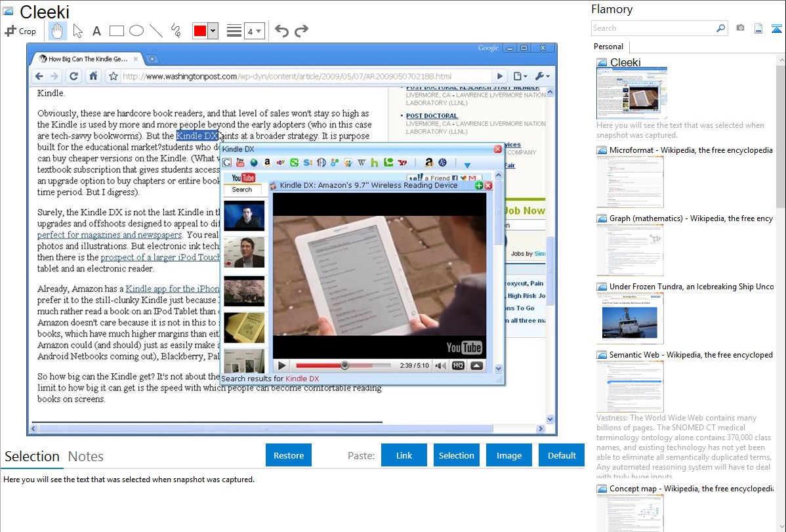Click the washingtonpost.com address bar
Viewport: 786px width, 532px height.
pyautogui.click(x=306, y=76)
